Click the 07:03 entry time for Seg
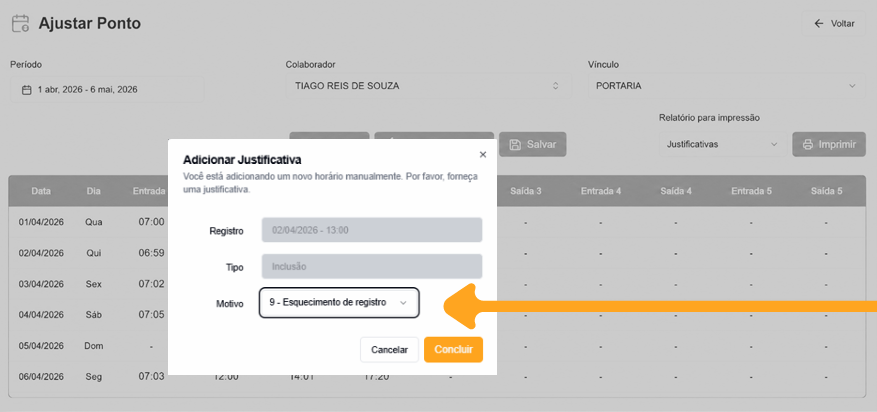This screenshot has width=877, height=412. 152,377
